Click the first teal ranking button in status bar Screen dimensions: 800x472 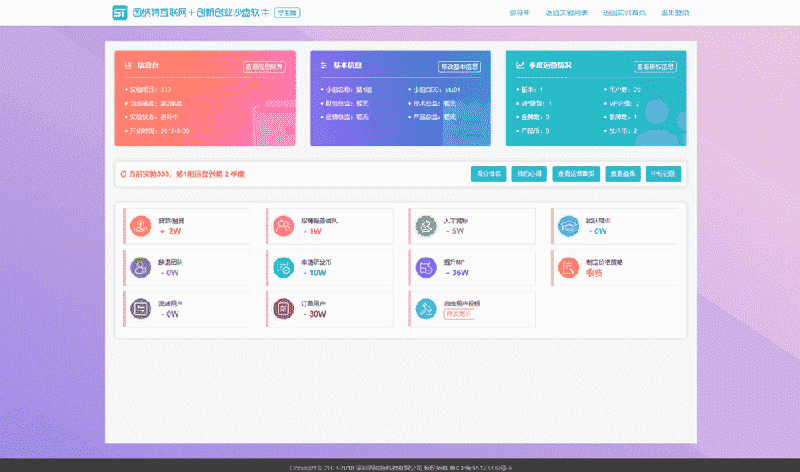point(489,173)
